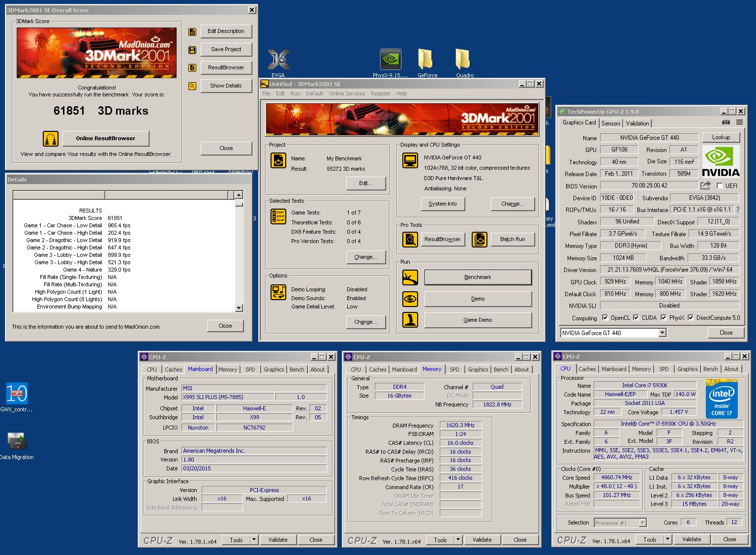The width and height of the screenshot is (756, 555).
Task: Click the System Info button
Action: tap(443, 204)
